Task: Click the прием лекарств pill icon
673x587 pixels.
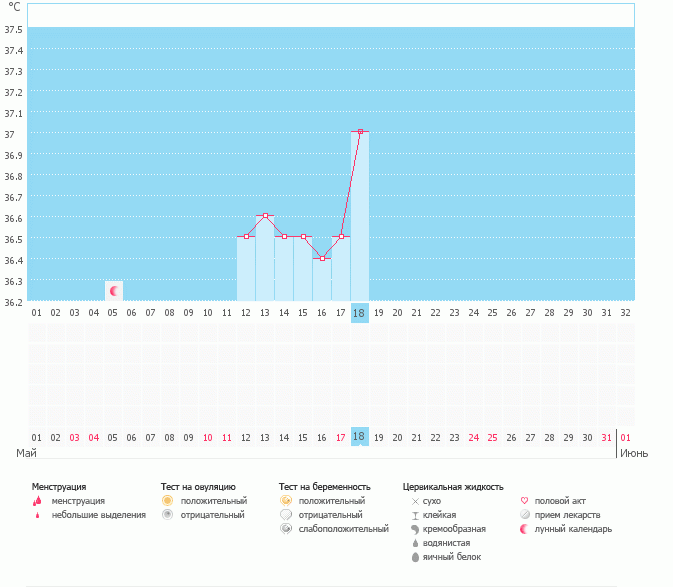Action: (x=525, y=515)
